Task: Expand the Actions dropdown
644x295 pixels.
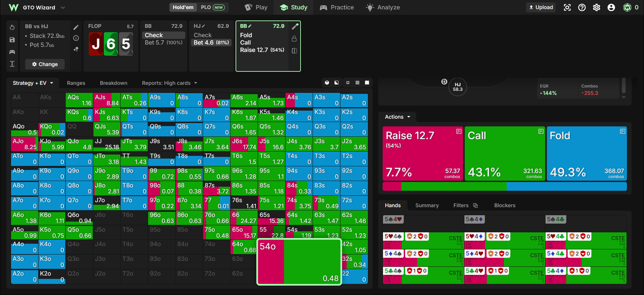Action: tap(397, 117)
